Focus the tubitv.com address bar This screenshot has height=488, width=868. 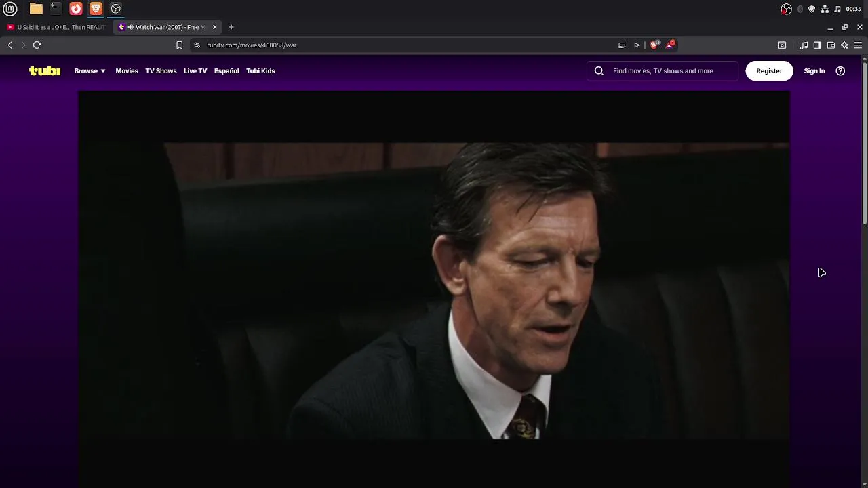[x=407, y=45]
